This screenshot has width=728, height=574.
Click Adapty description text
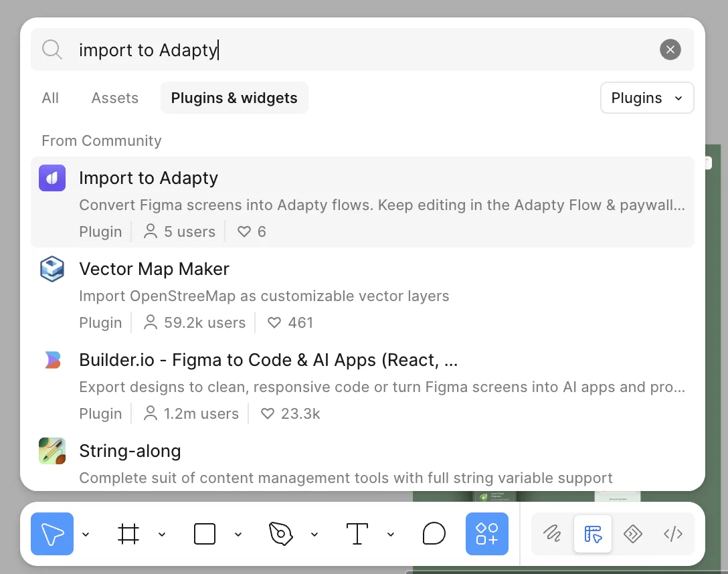(x=382, y=205)
